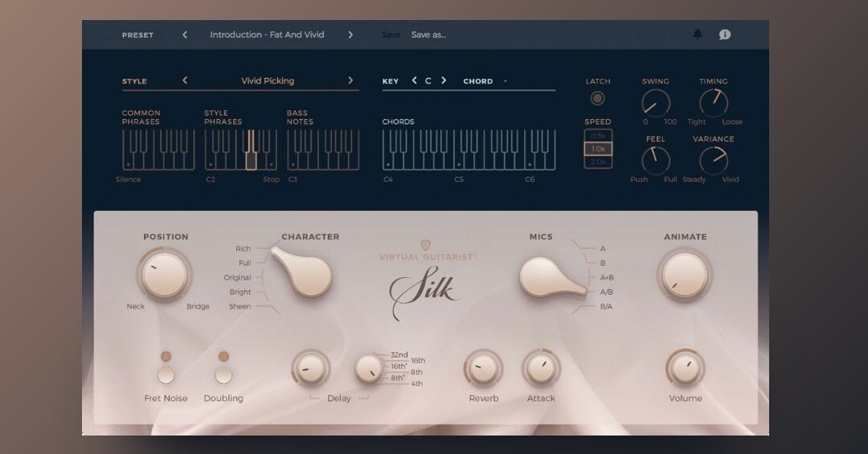
Task: Click the Bass Notes keyboard
Action: (323, 149)
